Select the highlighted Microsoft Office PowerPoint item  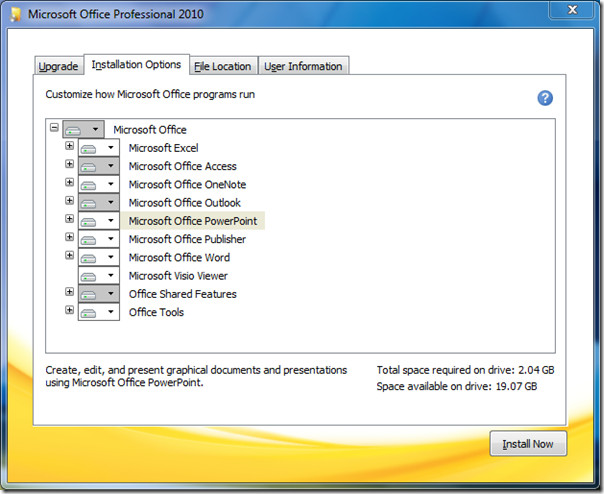193,221
